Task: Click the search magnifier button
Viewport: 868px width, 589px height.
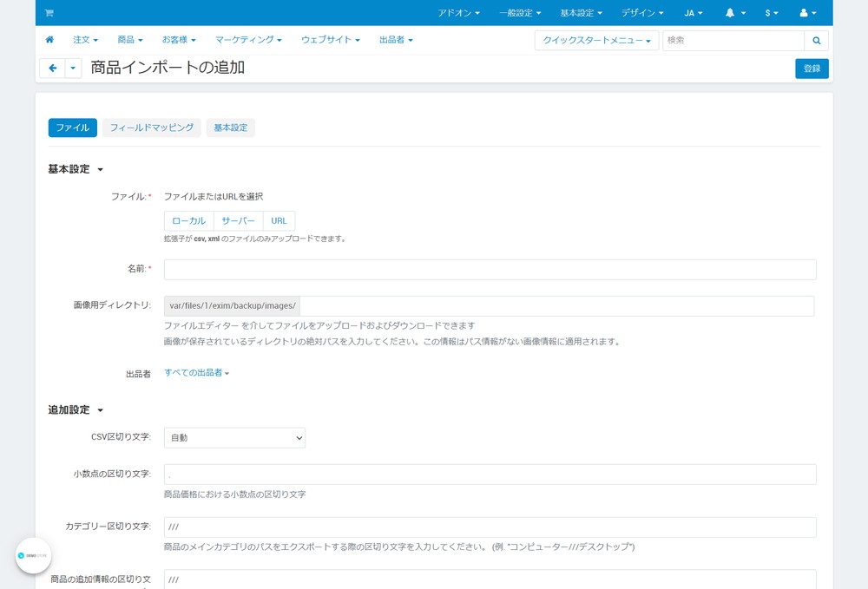Action: [816, 41]
